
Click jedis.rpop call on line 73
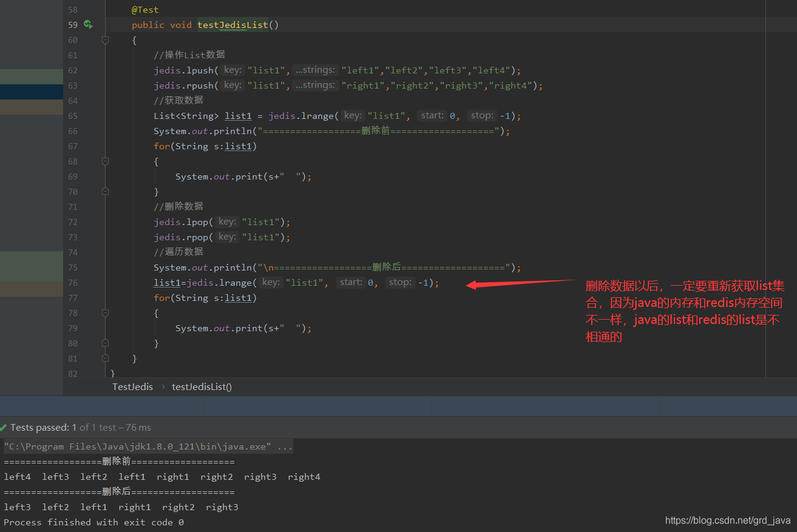coord(181,237)
